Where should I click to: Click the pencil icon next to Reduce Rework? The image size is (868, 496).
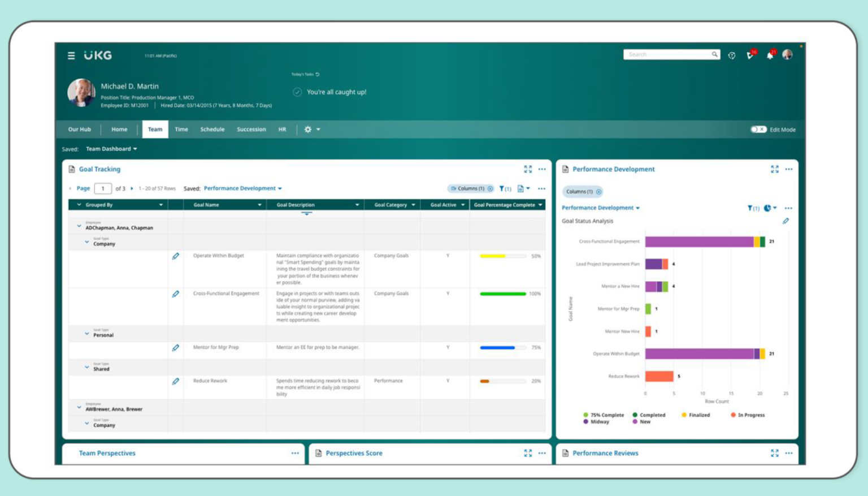(176, 381)
